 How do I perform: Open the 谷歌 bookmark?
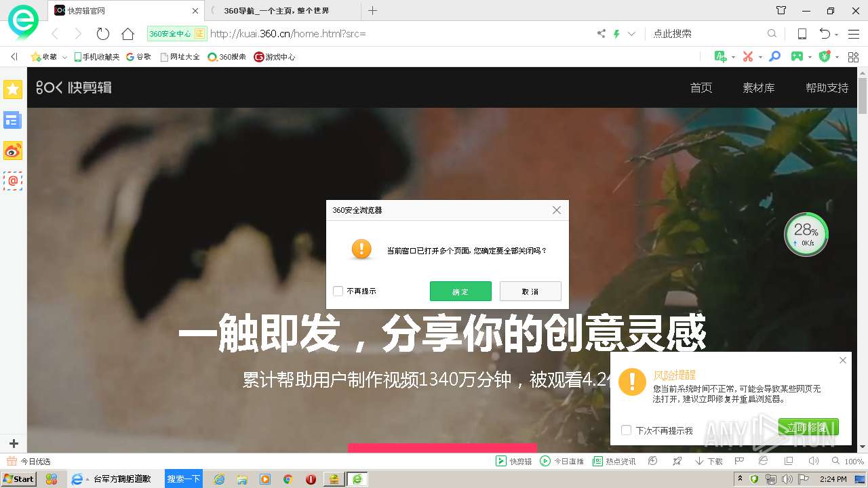pyautogui.click(x=138, y=57)
